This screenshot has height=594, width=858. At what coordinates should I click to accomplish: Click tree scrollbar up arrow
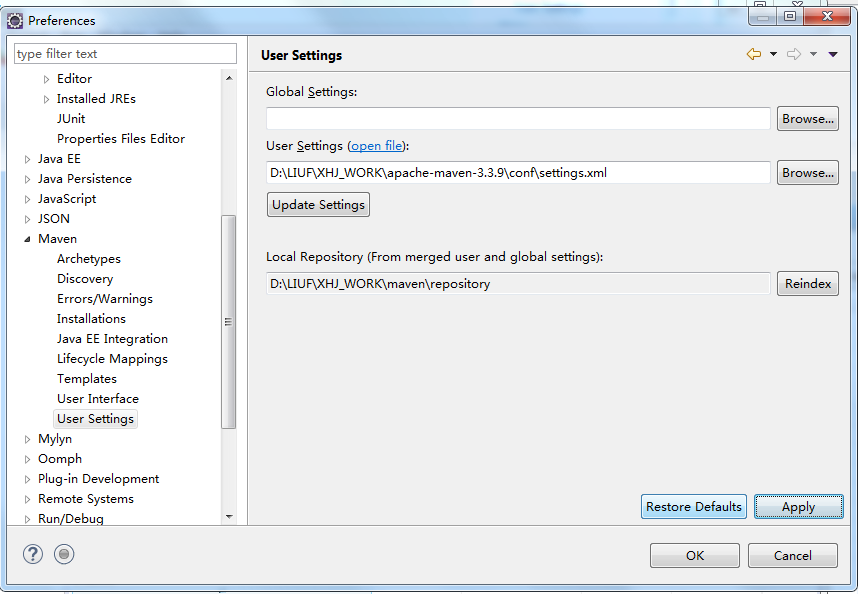(229, 78)
